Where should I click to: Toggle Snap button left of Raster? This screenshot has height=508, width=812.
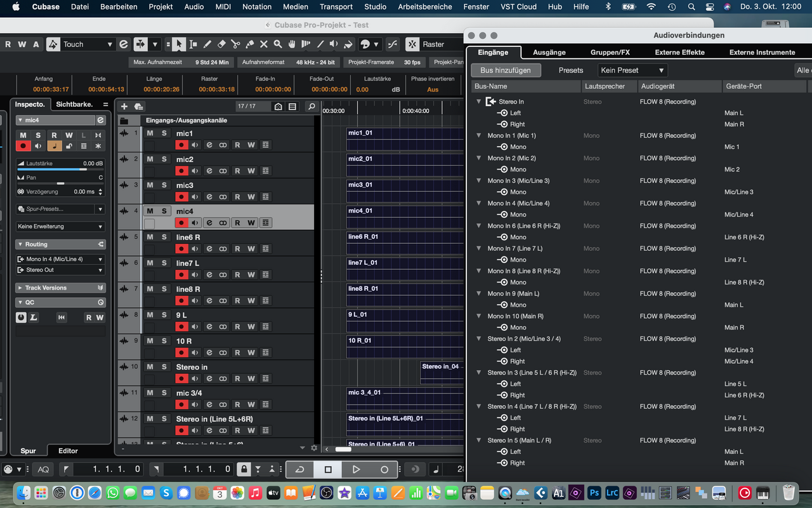(x=412, y=44)
